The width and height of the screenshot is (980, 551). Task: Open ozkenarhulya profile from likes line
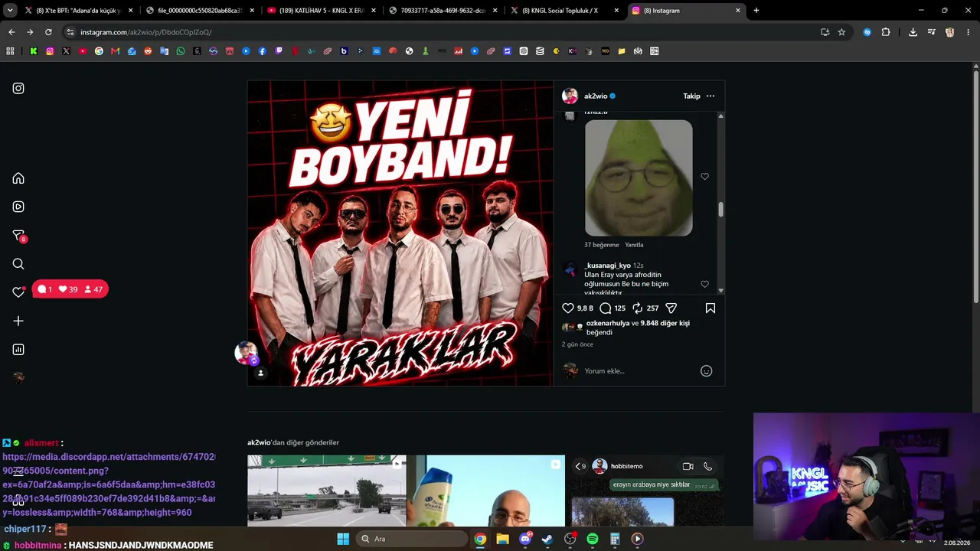[x=606, y=323]
